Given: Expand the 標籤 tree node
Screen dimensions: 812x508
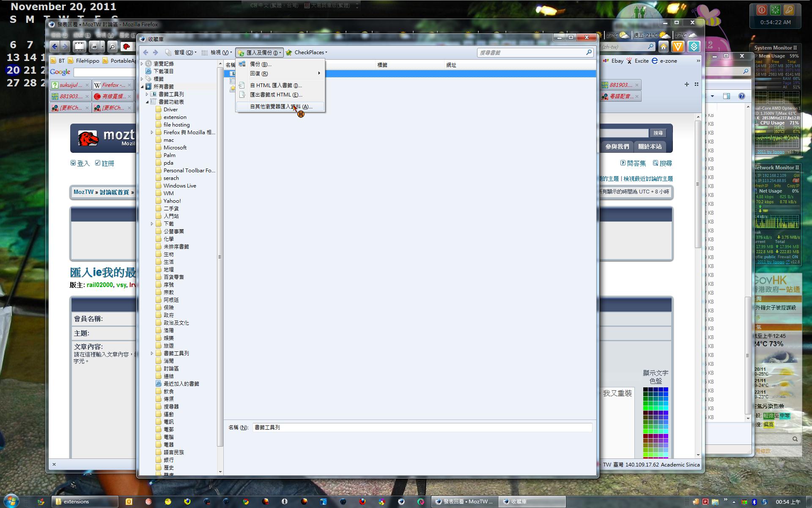Looking at the screenshot, I should click(142, 79).
